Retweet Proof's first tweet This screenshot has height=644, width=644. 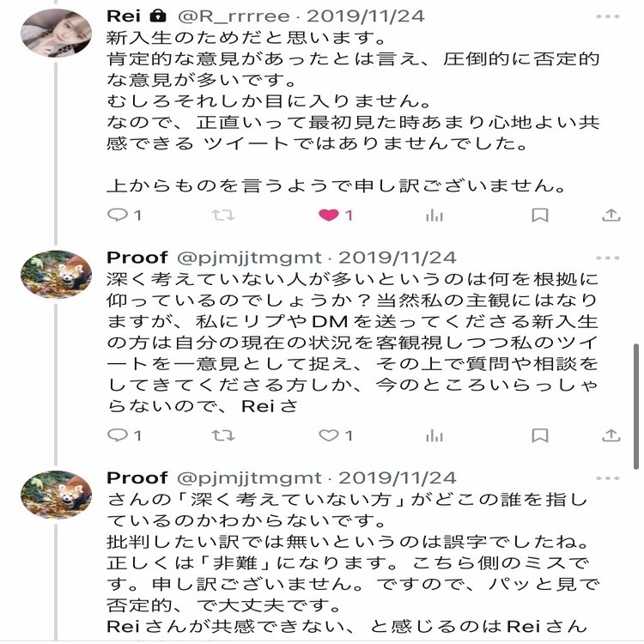tap(223, 435)
